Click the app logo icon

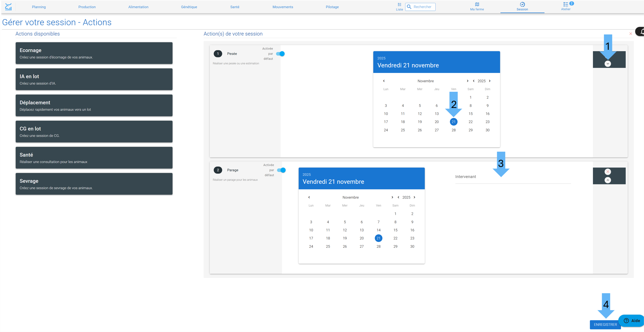tap(8, 7)
